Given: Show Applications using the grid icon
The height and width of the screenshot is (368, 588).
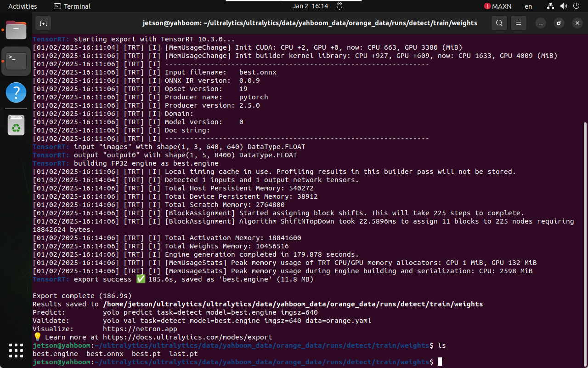Looking at the screenshot, I should [x=16, y=351].
